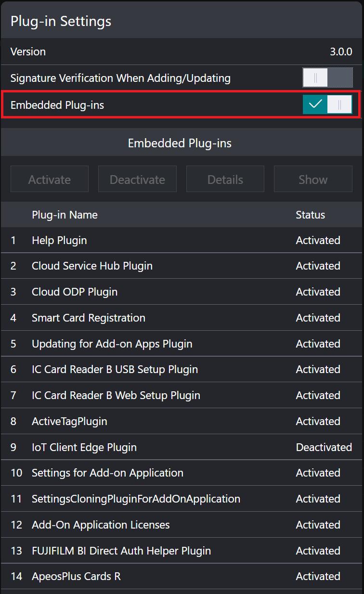The width and height of the screenshot is (364, 594).
Task: Disable the Embedded Plug-ins toggle
Action: coord(327,104)
